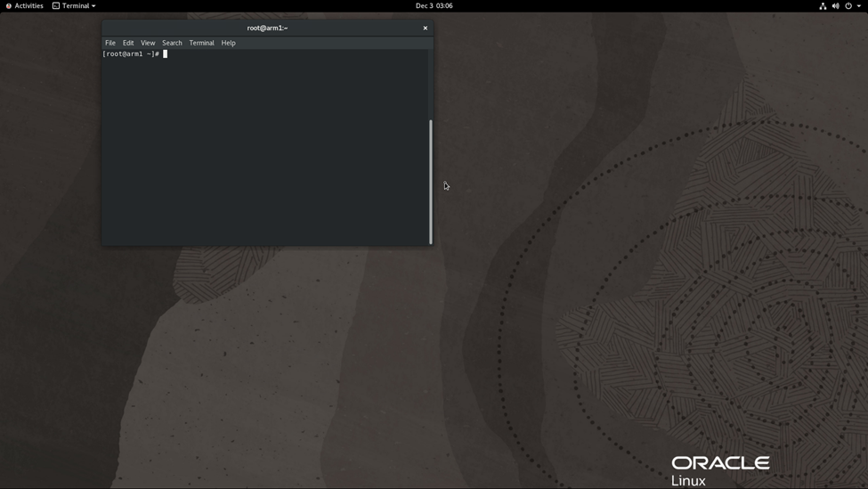Screen dimensions: 868x489
Task: Close the root@arm1 terminal window
Action: pos(426,28)
